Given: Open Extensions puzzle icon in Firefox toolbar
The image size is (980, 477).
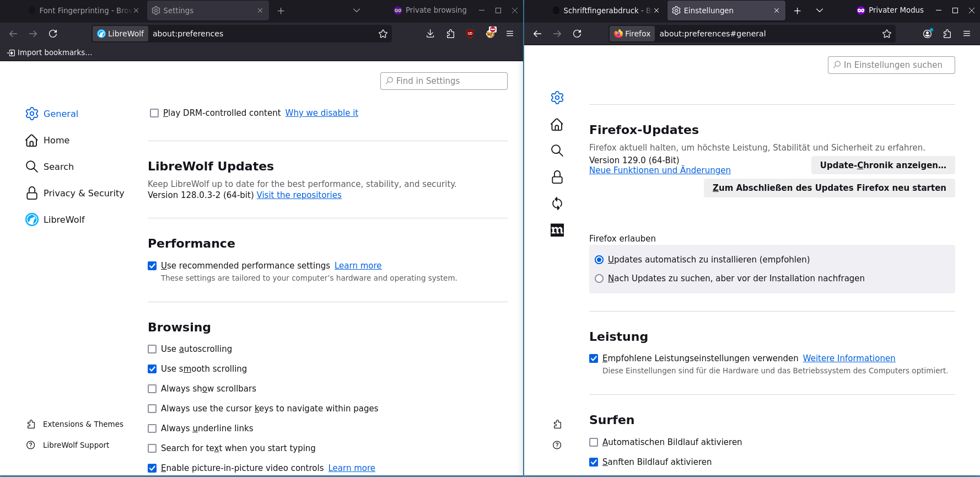Looking at the screenshot, I should point(947,34).
